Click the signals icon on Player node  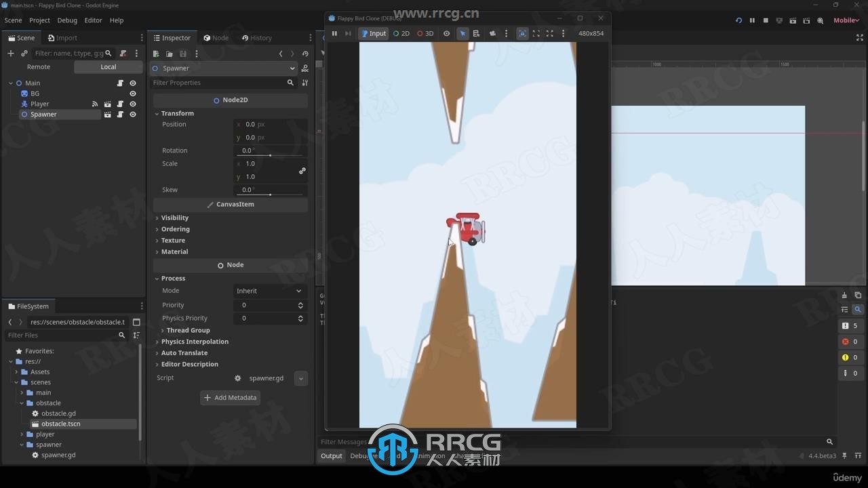point(95,104)
